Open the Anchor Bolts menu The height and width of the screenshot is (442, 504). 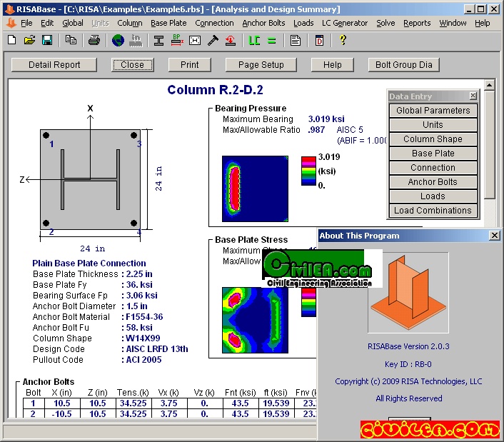[263, 23]
